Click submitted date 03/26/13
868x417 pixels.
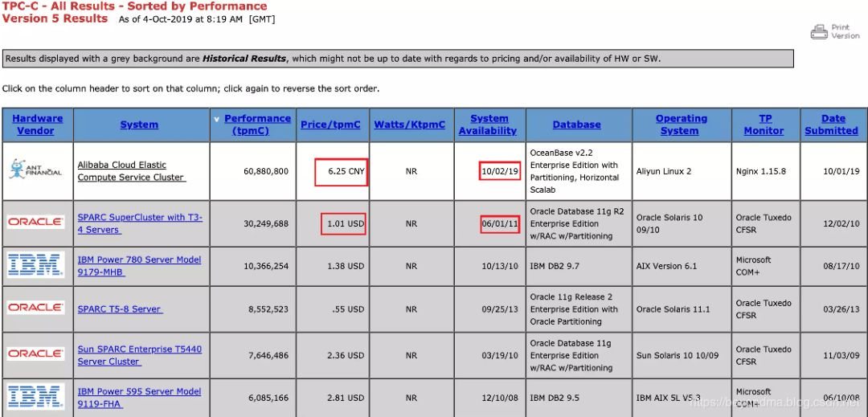pyautogui.click(x=841, y=309)
